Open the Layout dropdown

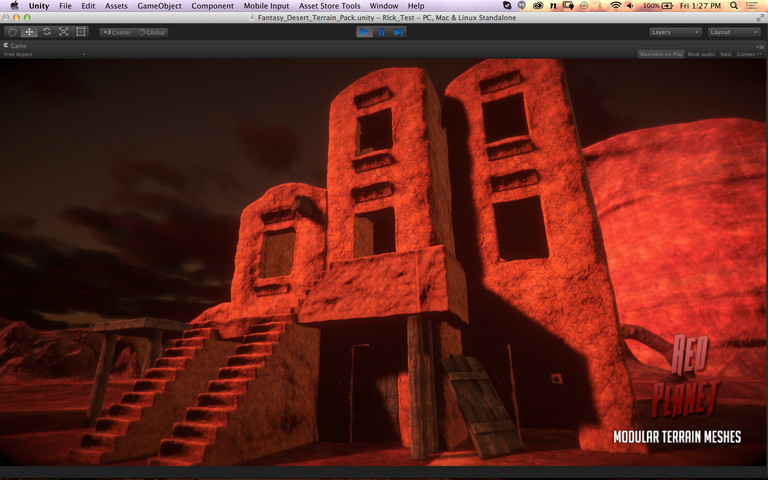pyautogui.click(x=734, y=32)
